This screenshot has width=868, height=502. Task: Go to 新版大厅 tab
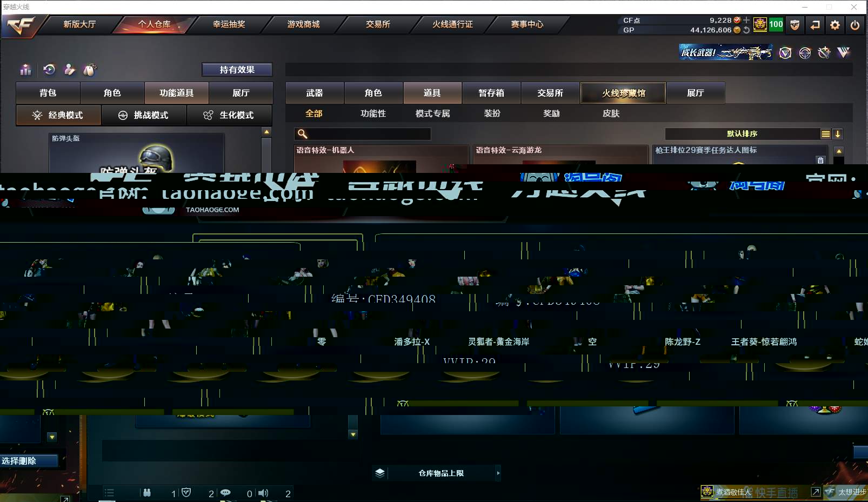(79, 24)
